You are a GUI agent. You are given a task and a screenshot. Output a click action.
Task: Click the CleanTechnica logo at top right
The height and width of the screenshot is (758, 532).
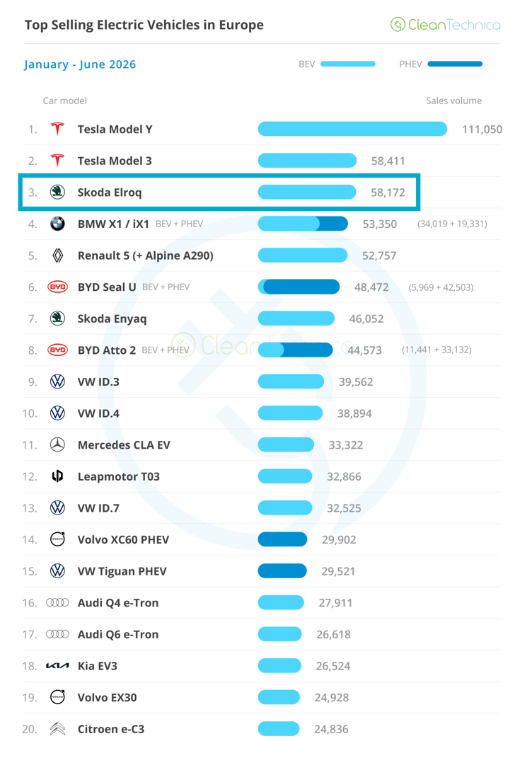[x=446, y=24]
